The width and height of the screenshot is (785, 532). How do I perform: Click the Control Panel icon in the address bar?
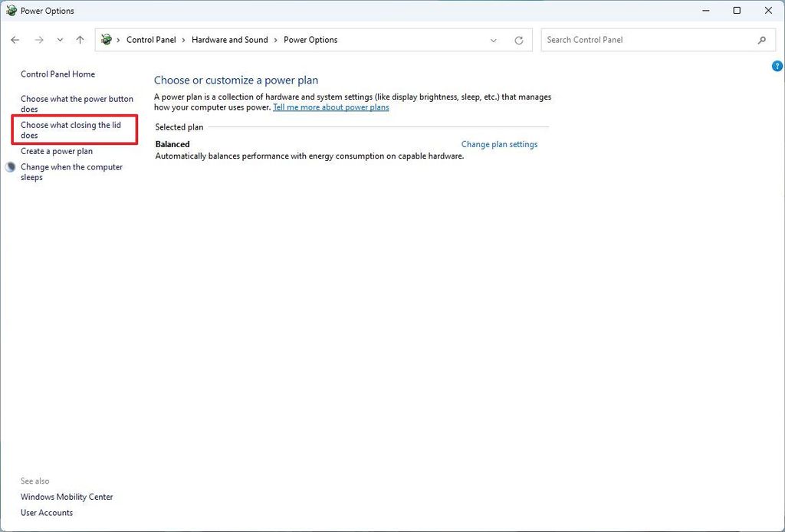[x=106, y=39]
